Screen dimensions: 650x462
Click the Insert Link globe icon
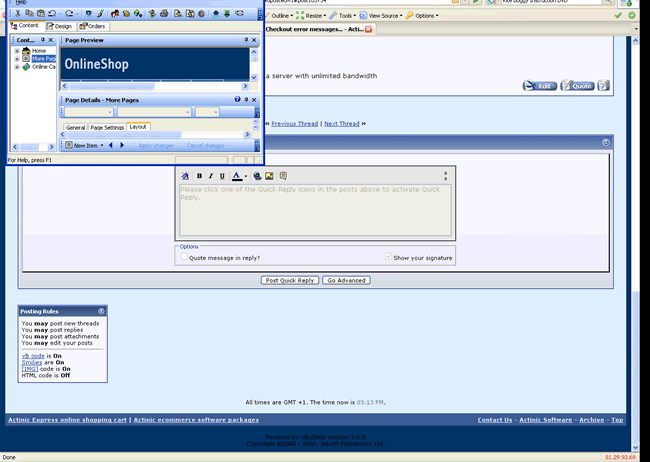257,176
